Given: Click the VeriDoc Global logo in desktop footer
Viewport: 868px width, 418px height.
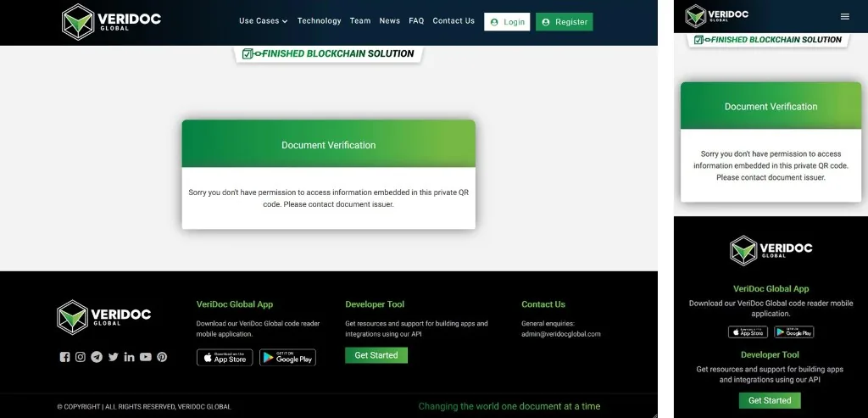Looking at the screenshot, I should (103, 317).
